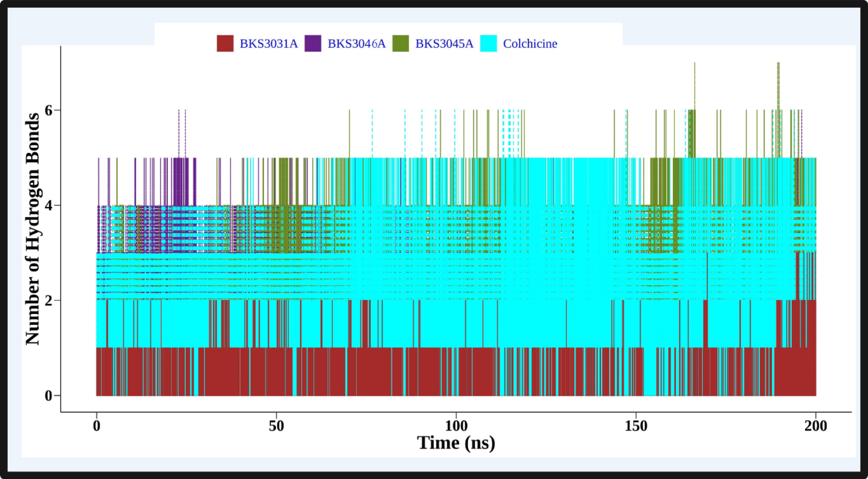Click the x-axis tick label 0
Viewport: 868px width, 479px height.
[96, 426]
